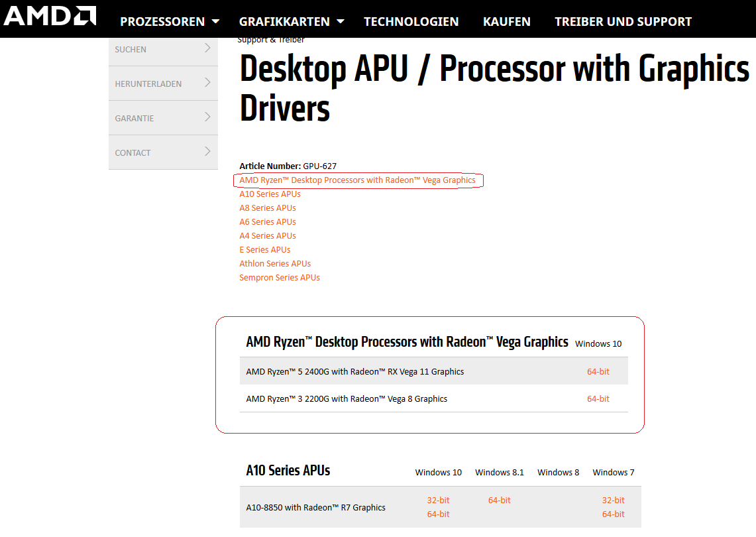Click the Windows 8.1 column header
The image size is (756, 537).
click(500, 472)
